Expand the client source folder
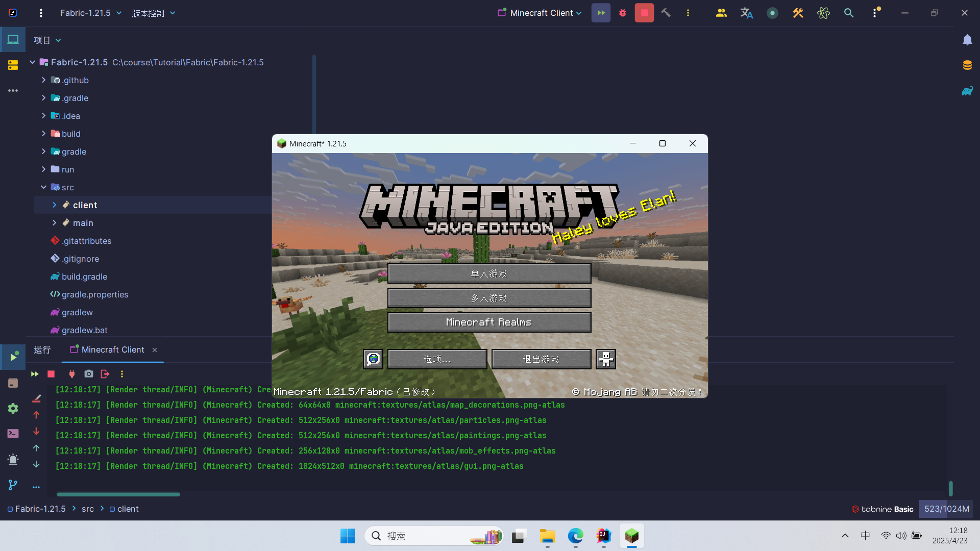The height and width of the screenshot is (551, 980). pyautogui.click(x=55, y=205)
